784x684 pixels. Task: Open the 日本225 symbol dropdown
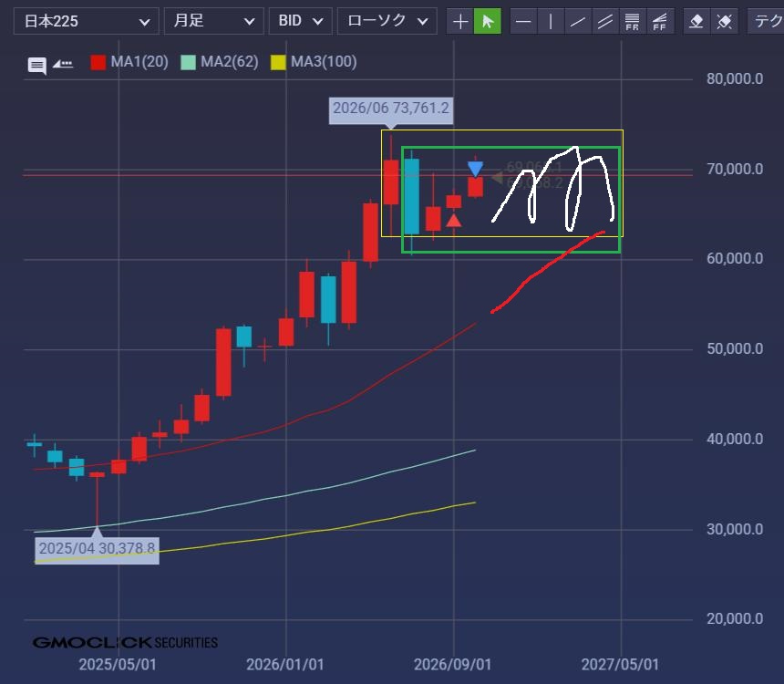tap(87, 22)
